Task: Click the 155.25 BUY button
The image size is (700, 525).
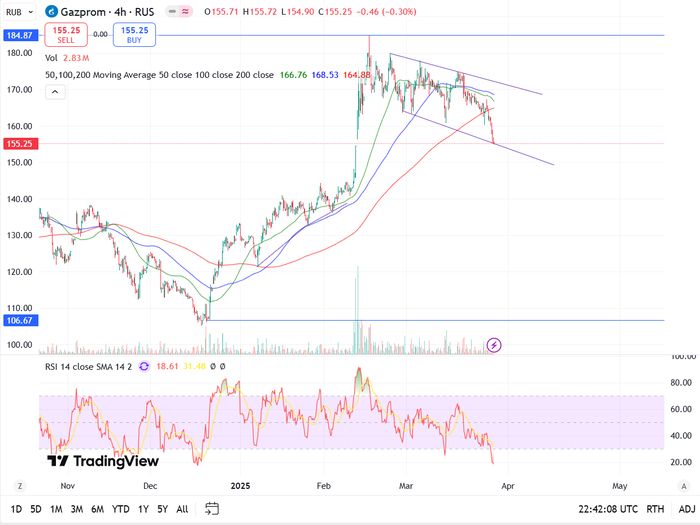Action: 134,35
